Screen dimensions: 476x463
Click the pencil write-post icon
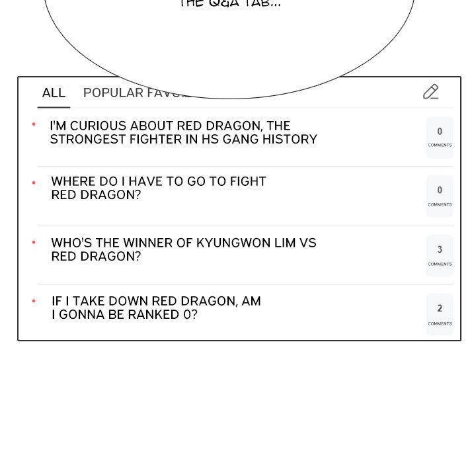pyautogui.click(x=431, y=92)
